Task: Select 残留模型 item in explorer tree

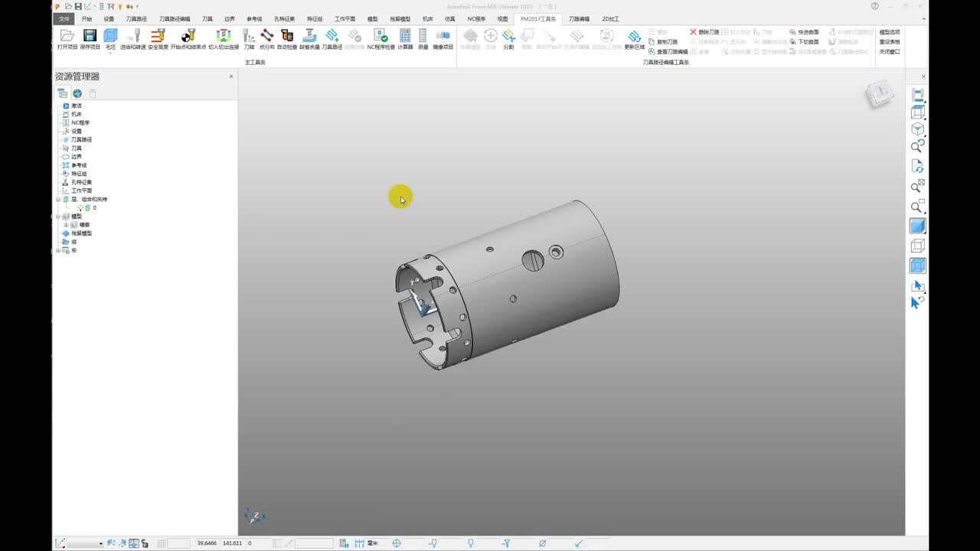Action: (x=81, y=233)
